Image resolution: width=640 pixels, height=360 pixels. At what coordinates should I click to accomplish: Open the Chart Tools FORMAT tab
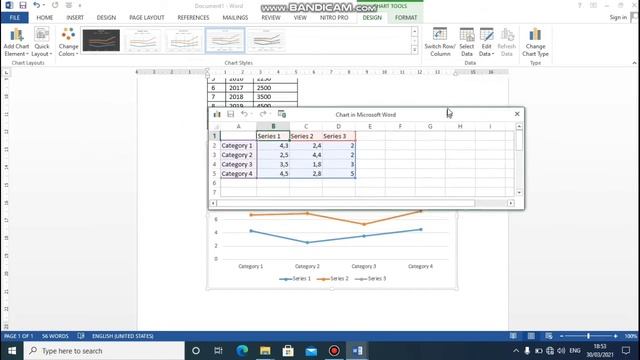pos(406,18)
